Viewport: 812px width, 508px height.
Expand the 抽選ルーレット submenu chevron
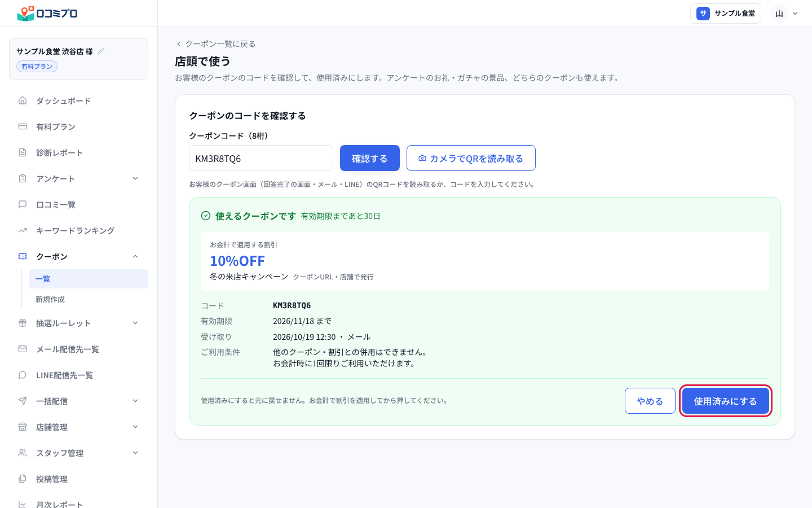coord(135,323)
